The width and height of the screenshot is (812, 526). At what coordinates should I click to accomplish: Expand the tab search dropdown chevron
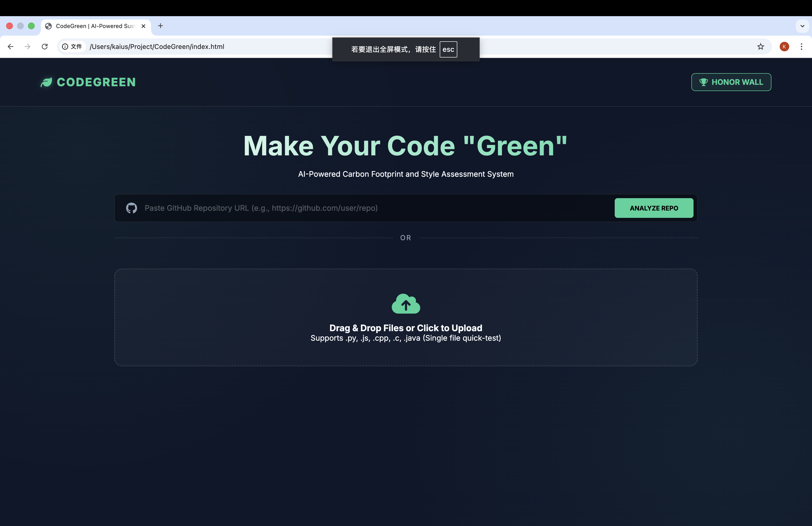(x=802, y=26)
